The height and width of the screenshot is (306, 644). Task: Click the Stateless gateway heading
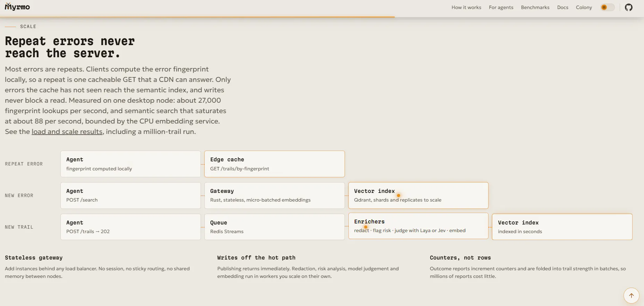(x=34, y=258)
